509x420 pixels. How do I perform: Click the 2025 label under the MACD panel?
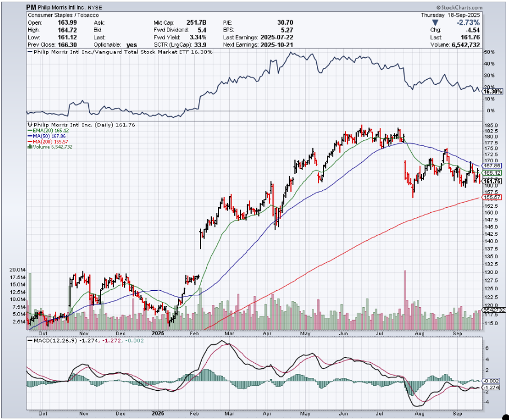pyautogui.click(x=158, y=413)
